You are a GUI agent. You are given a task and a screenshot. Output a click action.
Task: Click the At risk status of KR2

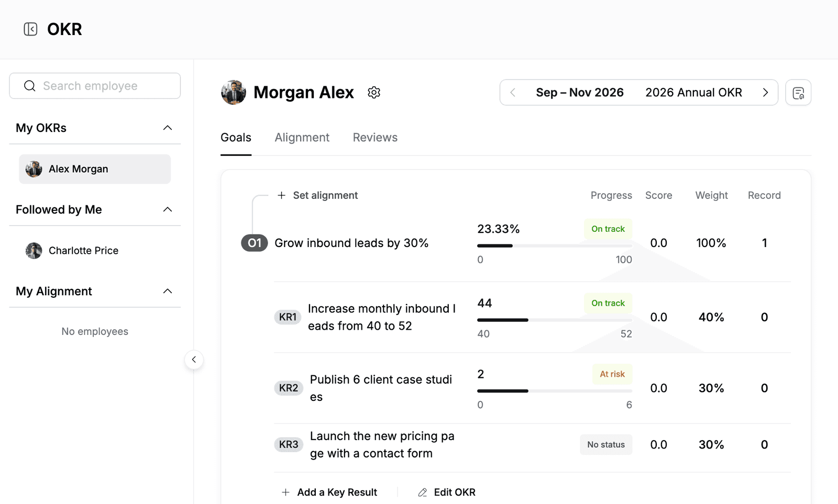[612, 374]
